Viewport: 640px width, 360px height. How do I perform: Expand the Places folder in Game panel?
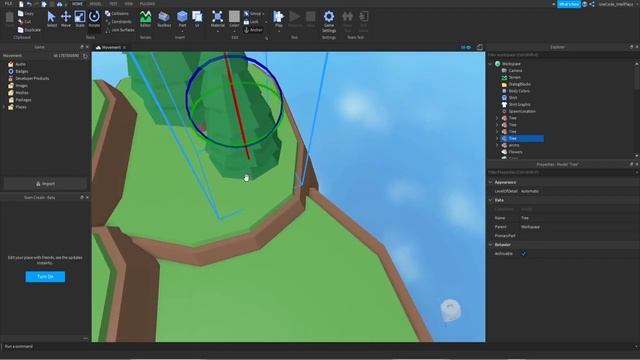click(4, 107)
